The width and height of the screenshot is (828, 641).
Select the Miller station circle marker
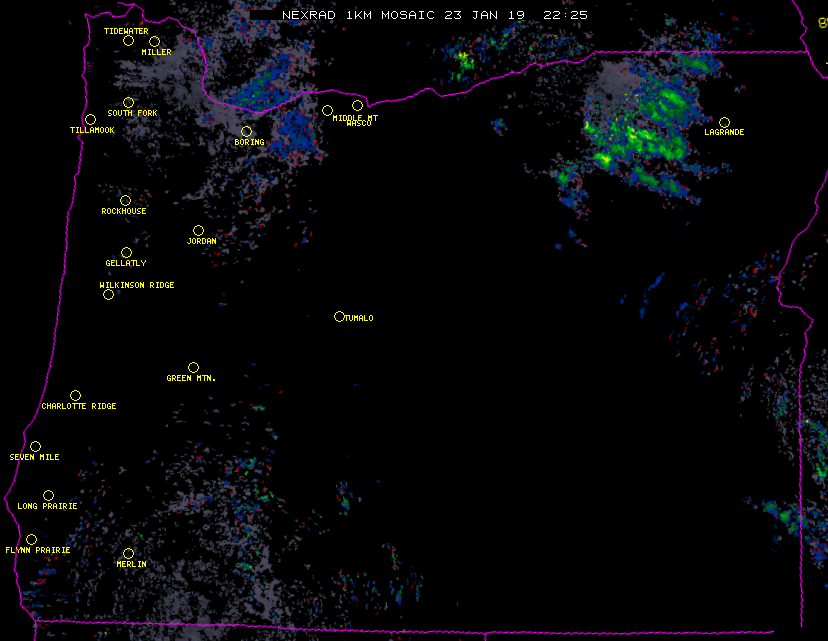pyautogui.click(x=154, y=42)
